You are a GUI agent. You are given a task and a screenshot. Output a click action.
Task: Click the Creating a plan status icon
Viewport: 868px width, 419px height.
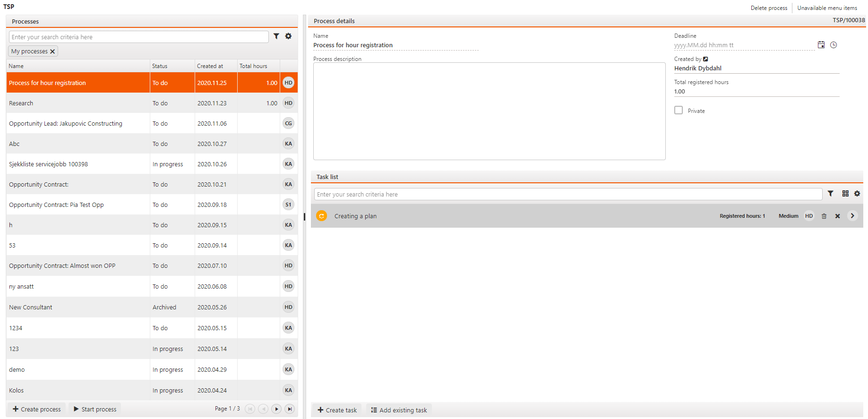click(x=321, y=216)
